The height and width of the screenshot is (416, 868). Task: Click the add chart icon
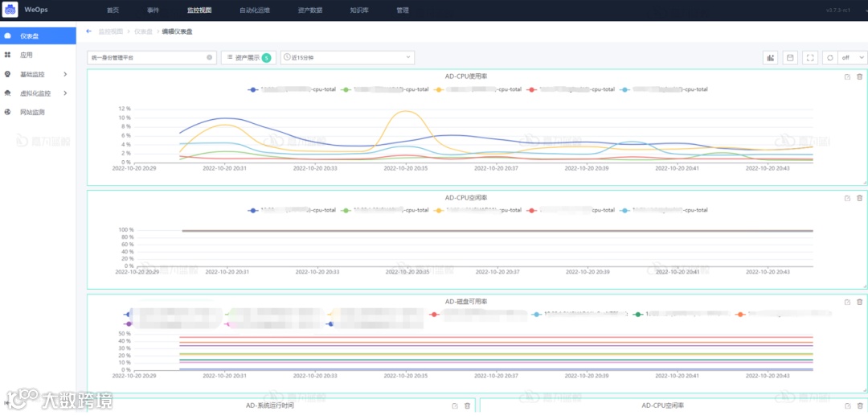click(771, 58)
